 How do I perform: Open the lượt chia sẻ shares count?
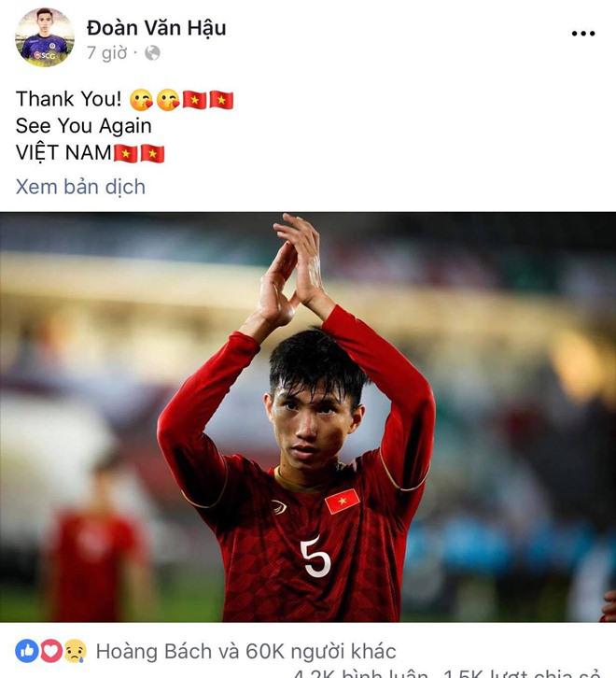(x=522, y=673)
